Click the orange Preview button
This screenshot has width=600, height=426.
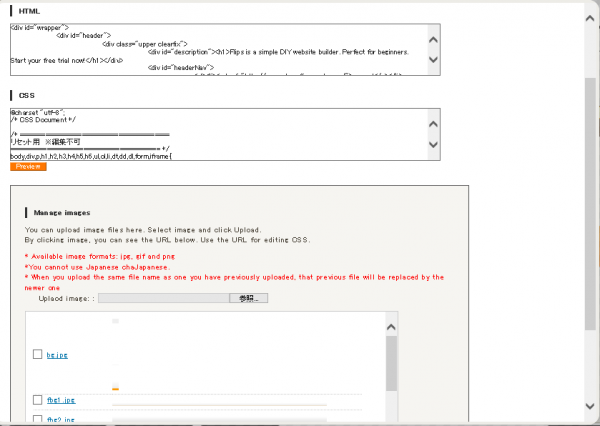click(28, 167)
